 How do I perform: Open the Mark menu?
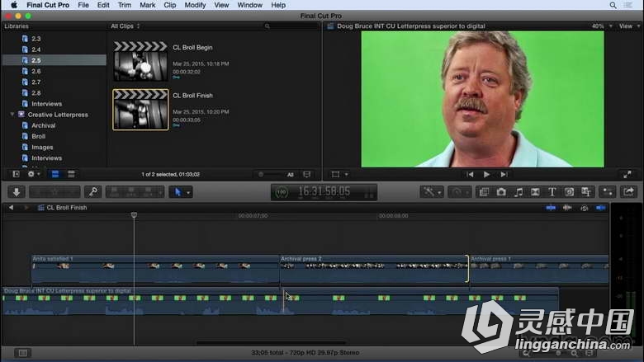point(148,5)
